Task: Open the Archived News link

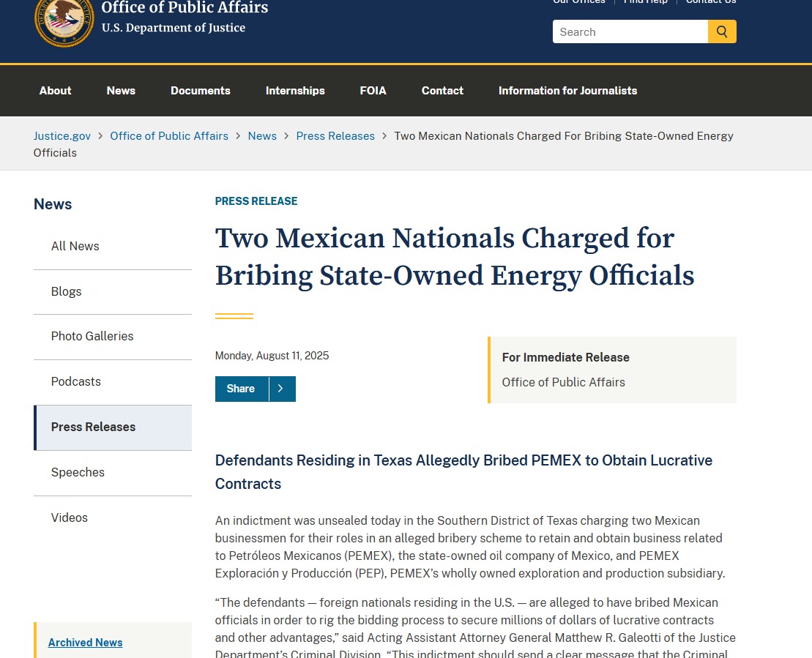Action: [x=86, y=643]
